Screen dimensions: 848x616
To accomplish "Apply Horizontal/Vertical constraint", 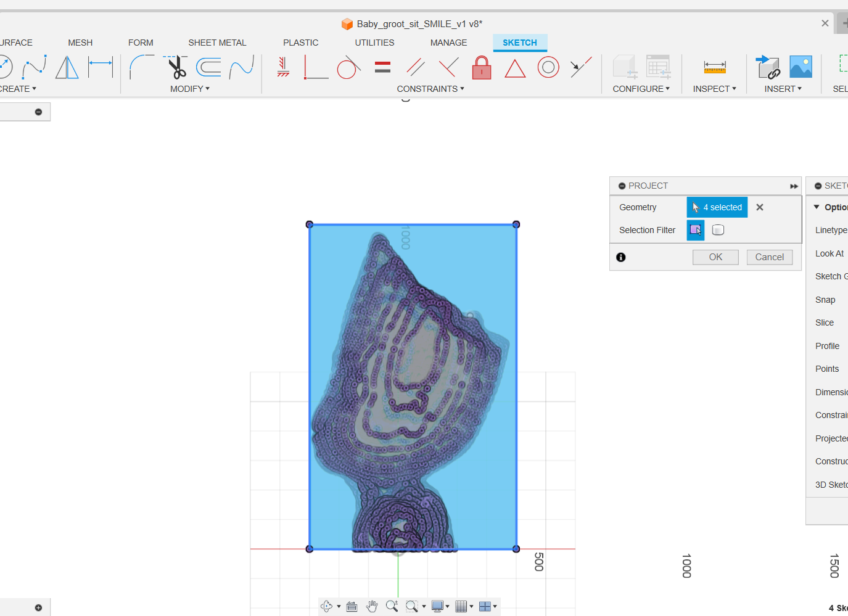I will [283, 67].
